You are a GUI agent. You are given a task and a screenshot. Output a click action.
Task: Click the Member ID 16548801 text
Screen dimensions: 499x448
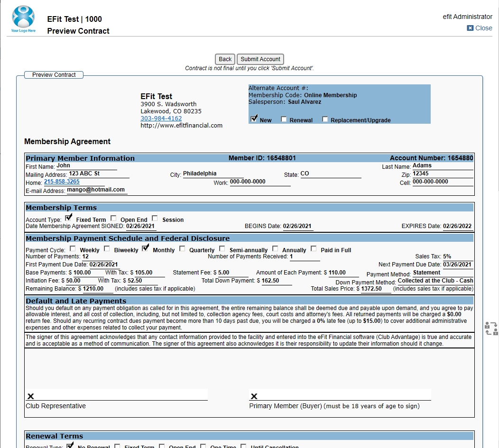click(x=262, y=158)
